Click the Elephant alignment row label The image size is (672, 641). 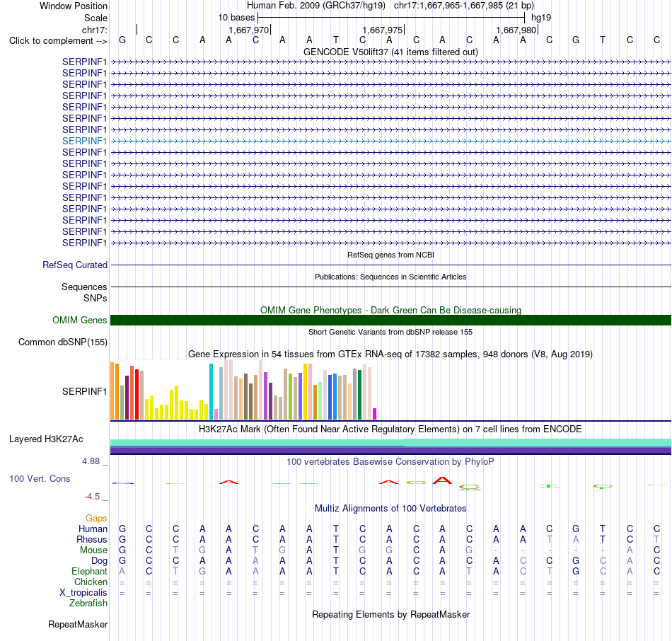pyautogui.click(x=89, y=572)
